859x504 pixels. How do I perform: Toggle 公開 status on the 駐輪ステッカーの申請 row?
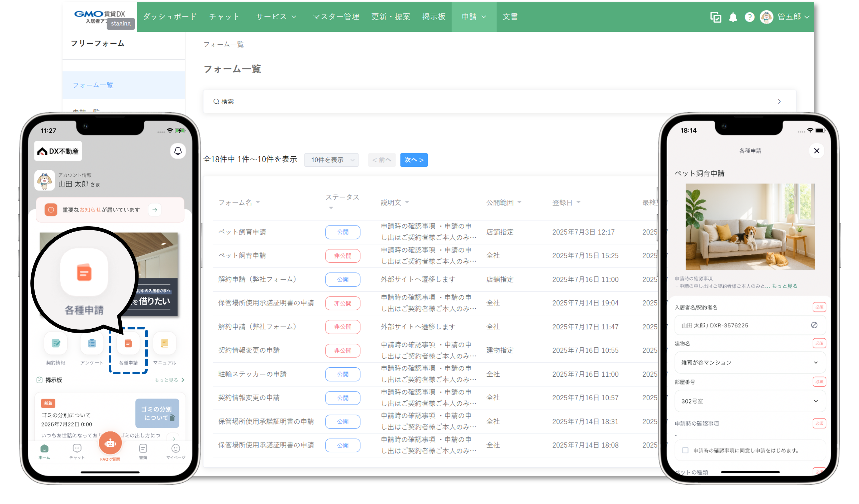(x=342, y=374)
